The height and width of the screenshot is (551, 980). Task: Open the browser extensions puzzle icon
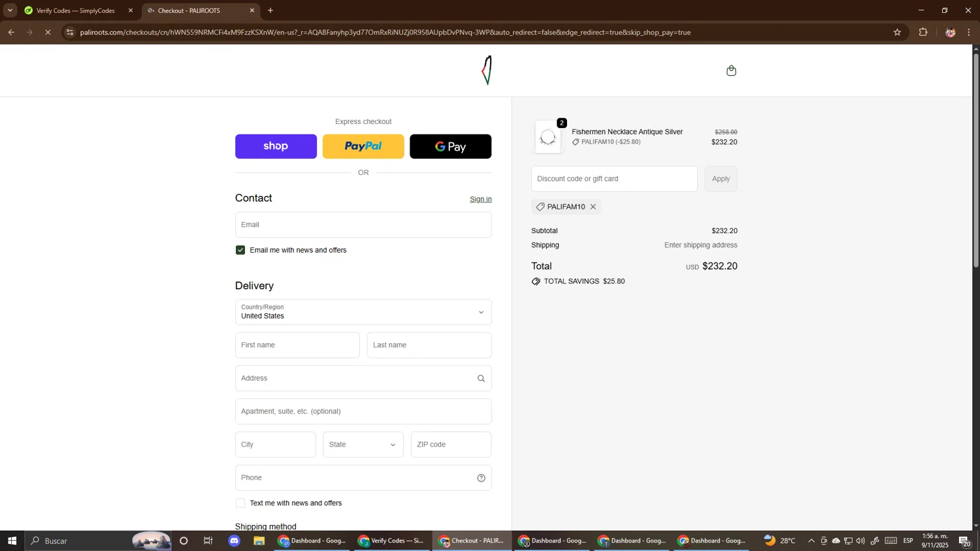923,32
